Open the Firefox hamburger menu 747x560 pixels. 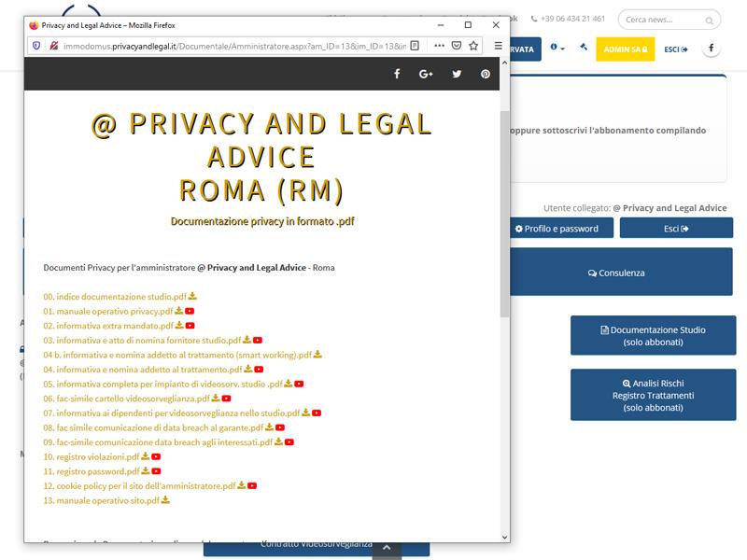(x=499, y=46)
